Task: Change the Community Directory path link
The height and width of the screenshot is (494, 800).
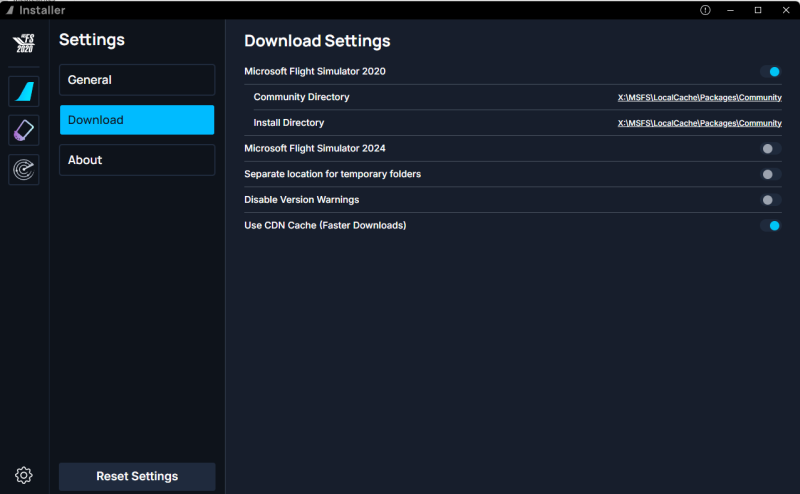Action: 699,97
